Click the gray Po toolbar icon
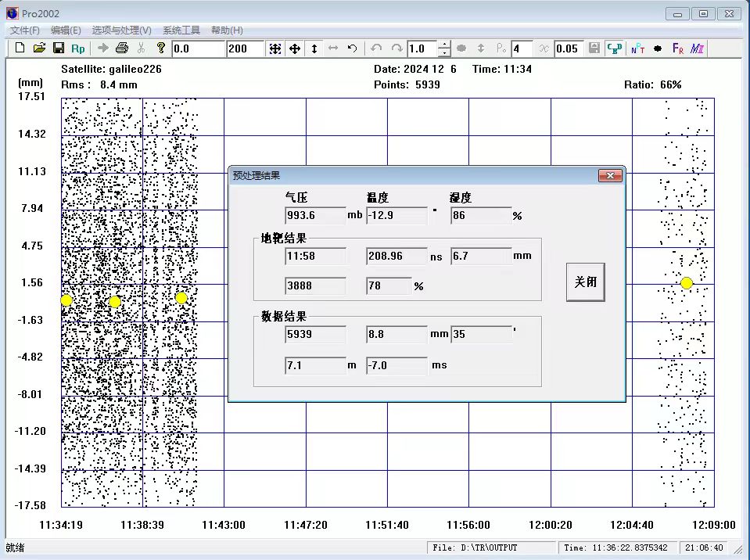The image size is (750, 560). tap(501, 48)
